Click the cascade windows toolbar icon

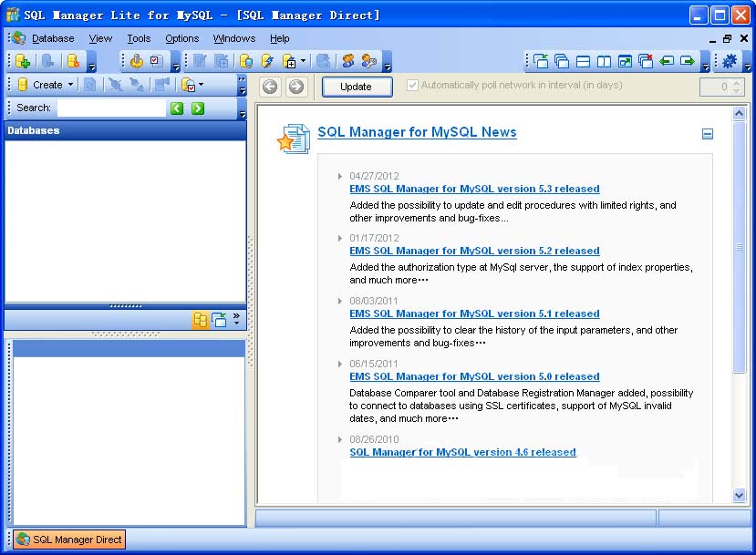[562, 61]
